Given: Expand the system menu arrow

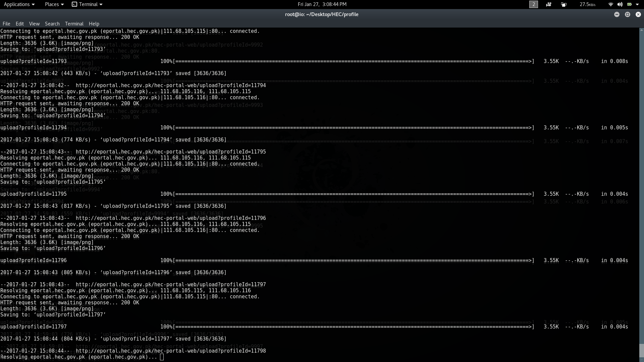Looking at the screenshot, I should (637, 4).
